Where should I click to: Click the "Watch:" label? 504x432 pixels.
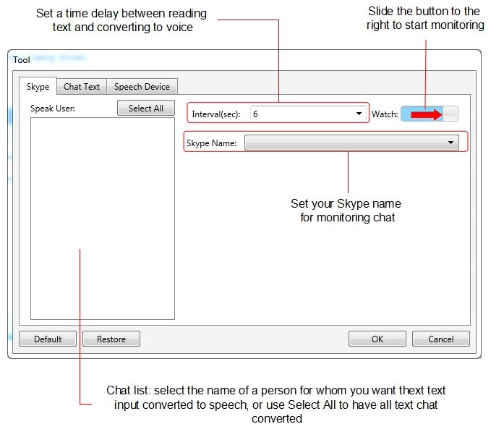coord(385,114)
